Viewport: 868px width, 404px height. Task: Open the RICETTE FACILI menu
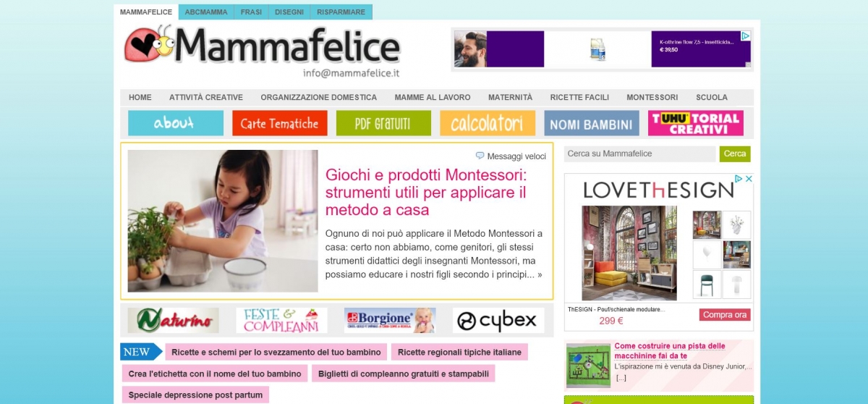pyautogui.click(x=579, y=97)
